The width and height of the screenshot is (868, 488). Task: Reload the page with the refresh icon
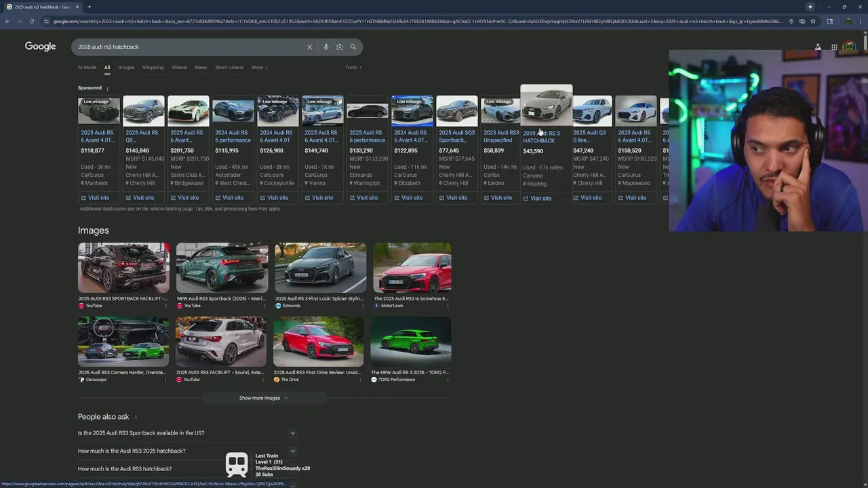pyautogui.click(x=31, y=21)
